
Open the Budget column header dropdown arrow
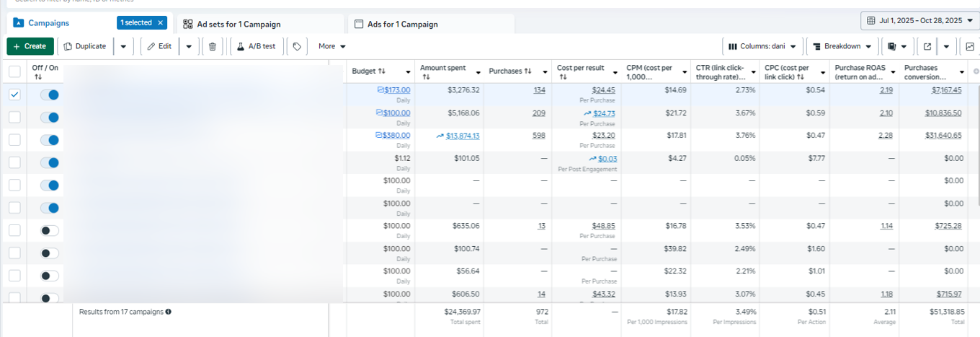pos(409,72)
